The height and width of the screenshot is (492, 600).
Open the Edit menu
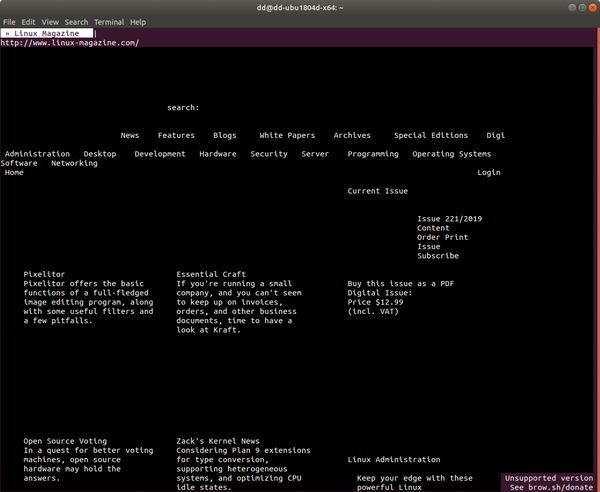click(x=28, y=22)
